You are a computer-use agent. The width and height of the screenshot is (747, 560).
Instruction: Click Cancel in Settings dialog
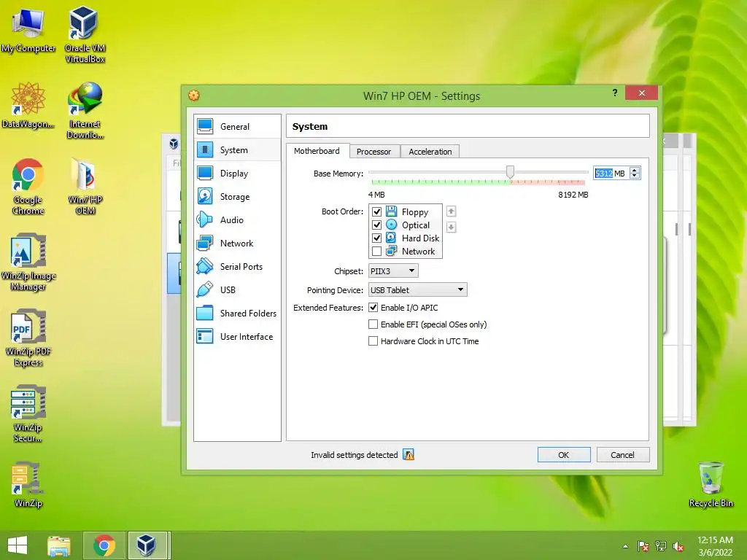[623, 455]
